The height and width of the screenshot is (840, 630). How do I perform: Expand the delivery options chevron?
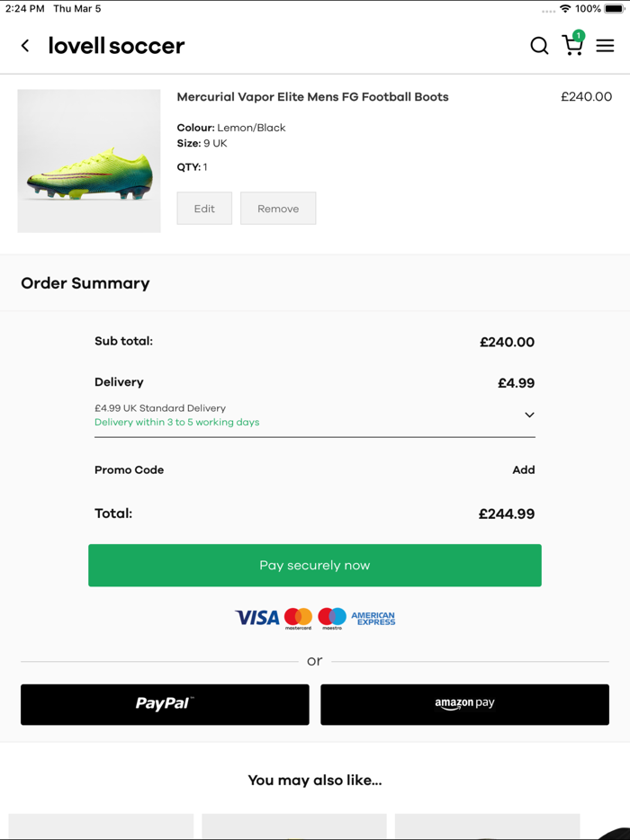pyautogui.click(x=529, y=416)
